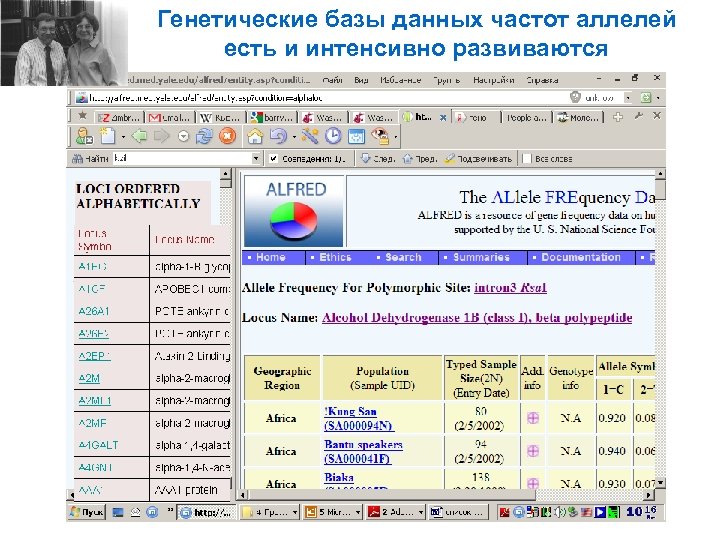Open history with the clock icon
The width and height of the screenshot is (720, 540).
point(333,136)
